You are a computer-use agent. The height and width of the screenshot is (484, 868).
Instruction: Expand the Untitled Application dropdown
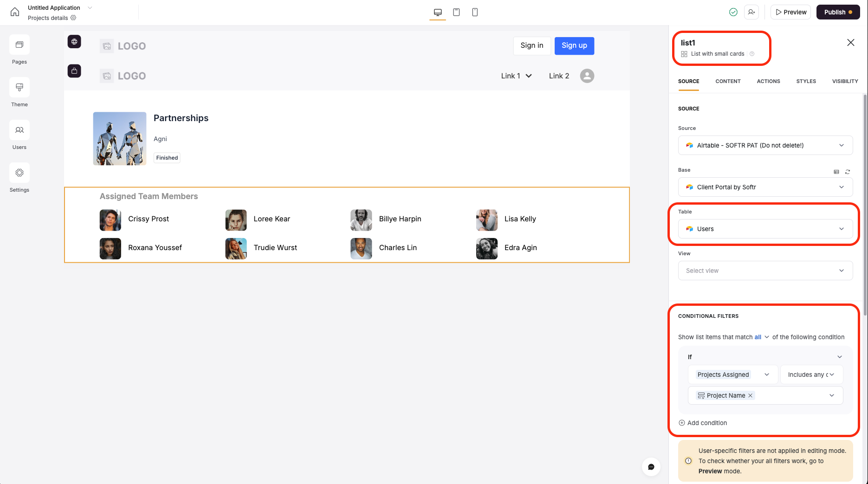90,8
